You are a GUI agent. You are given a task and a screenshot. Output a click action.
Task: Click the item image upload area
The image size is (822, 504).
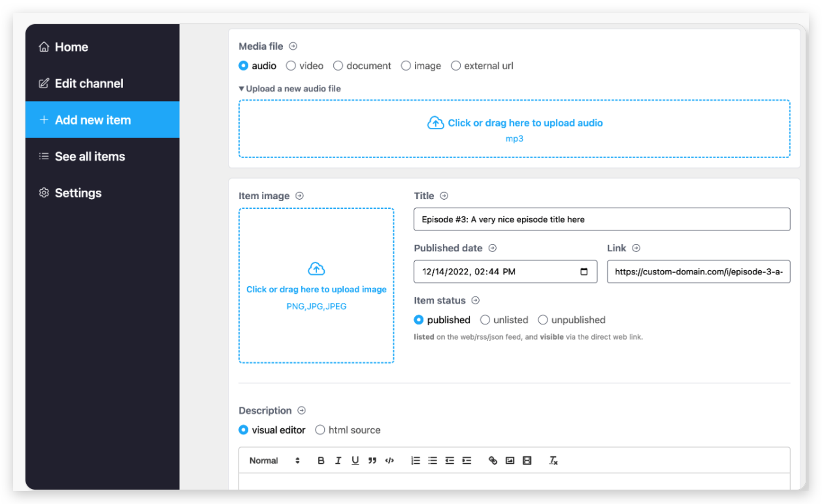pyautogui.click(x=316, y=285)
